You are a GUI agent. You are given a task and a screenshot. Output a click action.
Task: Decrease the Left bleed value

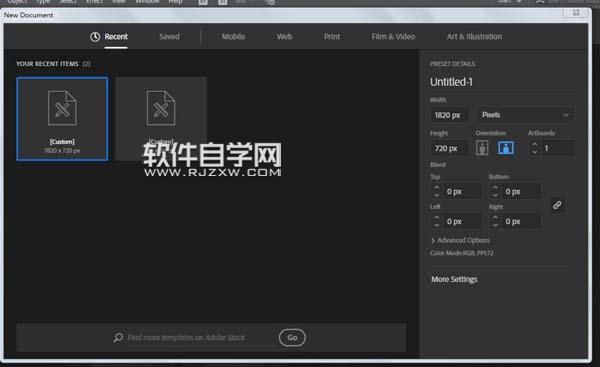click(437, 225)
